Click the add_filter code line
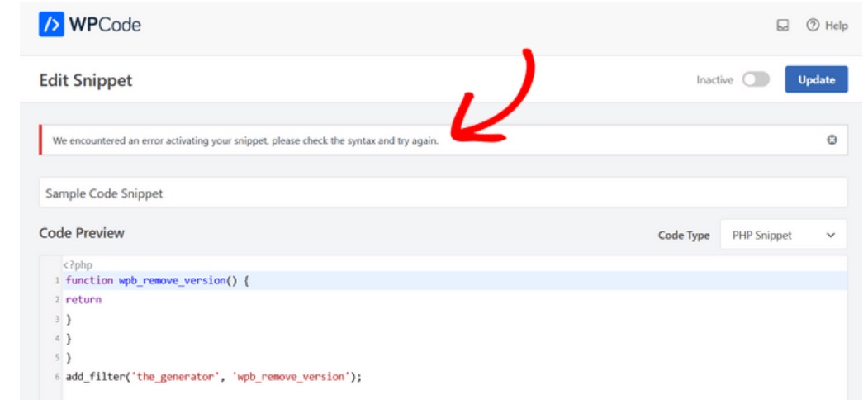868x400 pixels. [x=213, y=376]
